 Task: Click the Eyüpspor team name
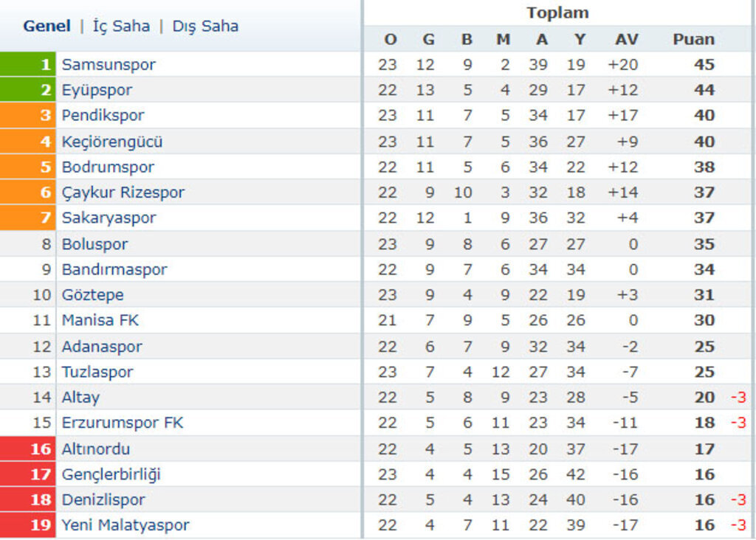(x=97, y=91)
